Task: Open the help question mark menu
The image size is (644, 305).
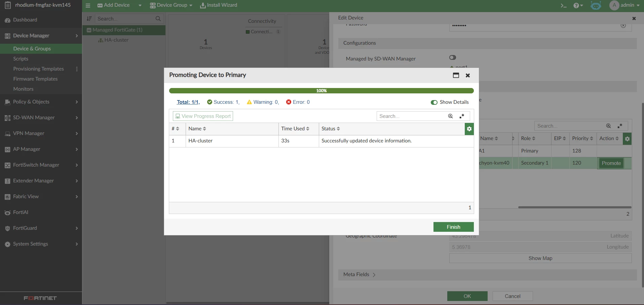Action: coord(578,6)
